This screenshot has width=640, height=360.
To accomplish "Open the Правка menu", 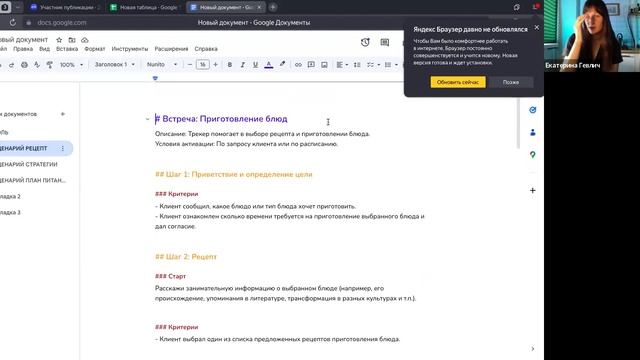I will [x=23, y=49].
